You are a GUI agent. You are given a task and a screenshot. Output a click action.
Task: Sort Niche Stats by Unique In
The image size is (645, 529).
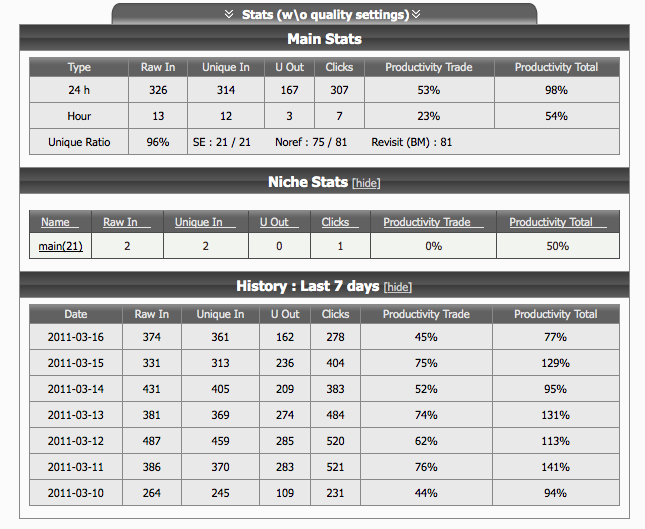(198, 222)
